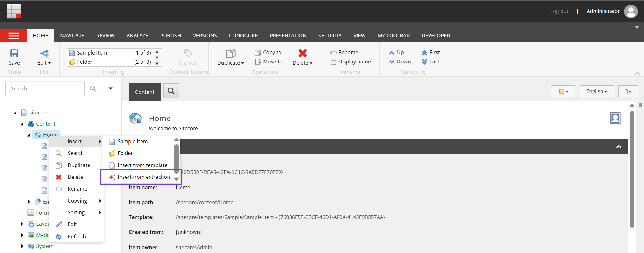
Task: Move item First in Sorting group
Action: 431,52
